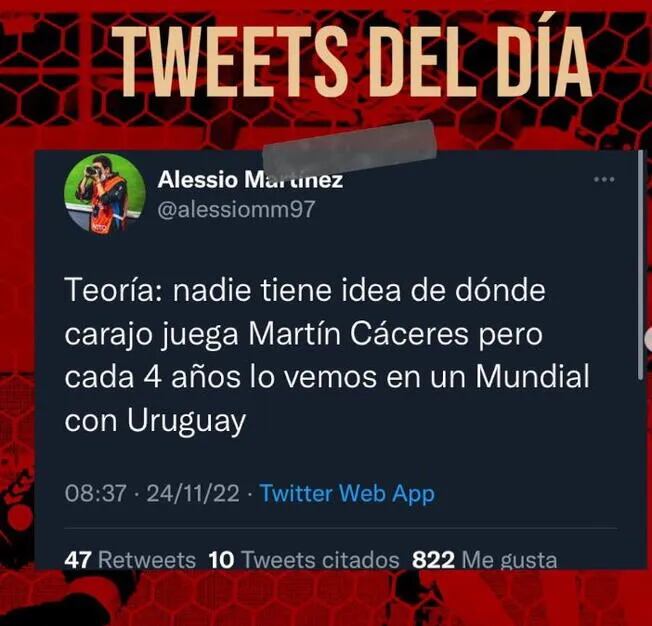
Task: Click the red honeycomb background below the tweet
Action: click(326, 598)
